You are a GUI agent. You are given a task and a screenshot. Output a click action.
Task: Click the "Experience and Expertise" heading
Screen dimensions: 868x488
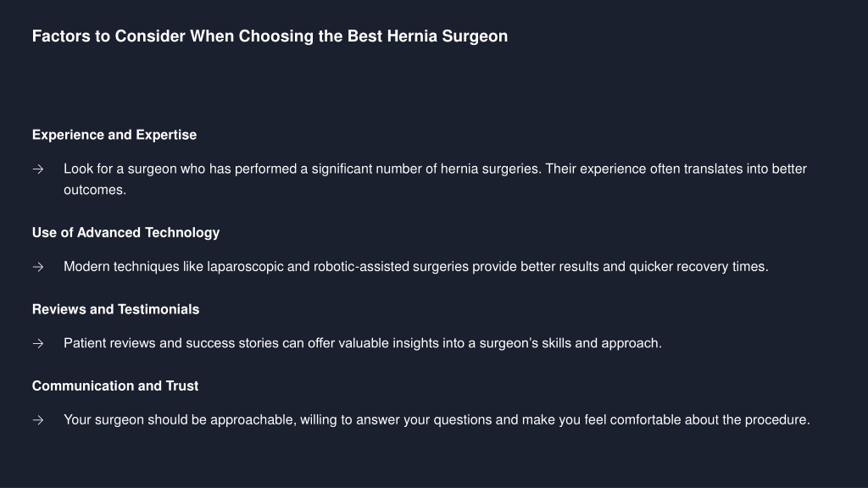point(114,135)
